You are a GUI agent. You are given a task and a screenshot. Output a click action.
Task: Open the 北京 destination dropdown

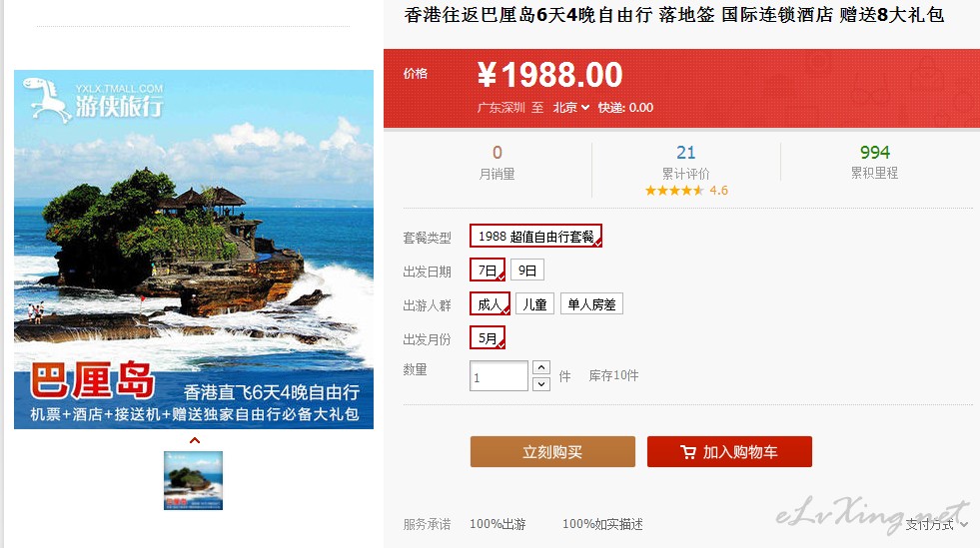coord(571,108)
